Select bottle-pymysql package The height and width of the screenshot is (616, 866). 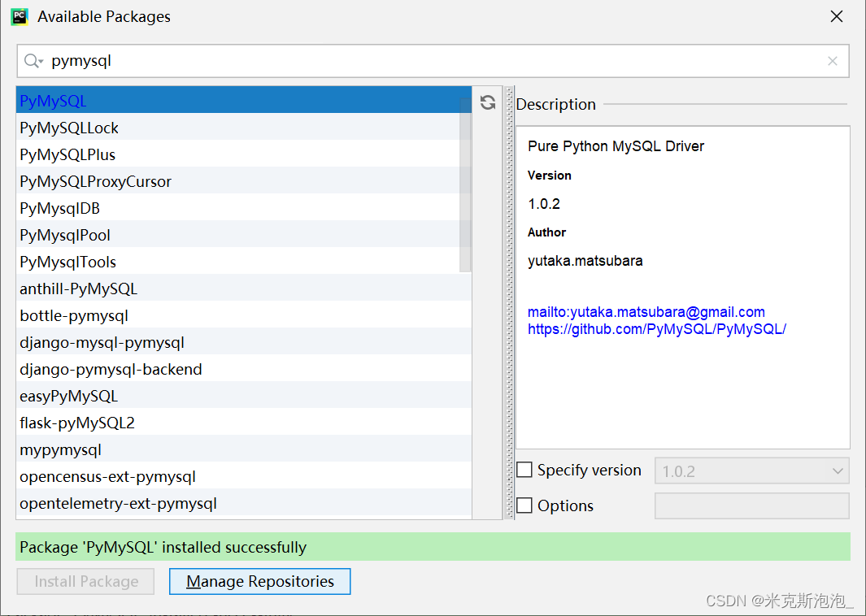click(244, 315)
